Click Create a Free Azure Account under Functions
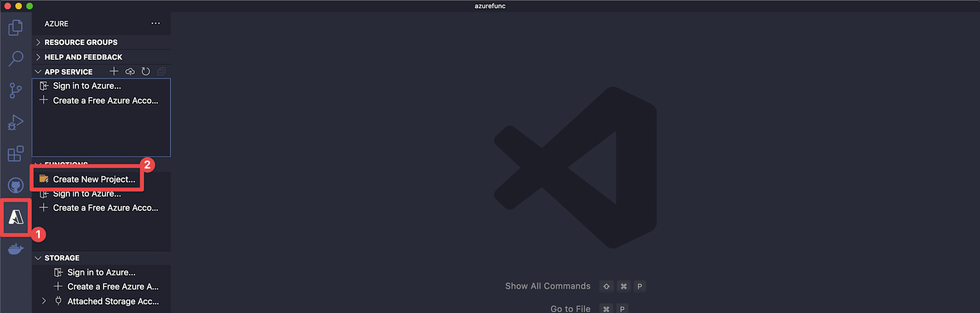This screenshot has height=313, width=980. [x=101, y=208]
